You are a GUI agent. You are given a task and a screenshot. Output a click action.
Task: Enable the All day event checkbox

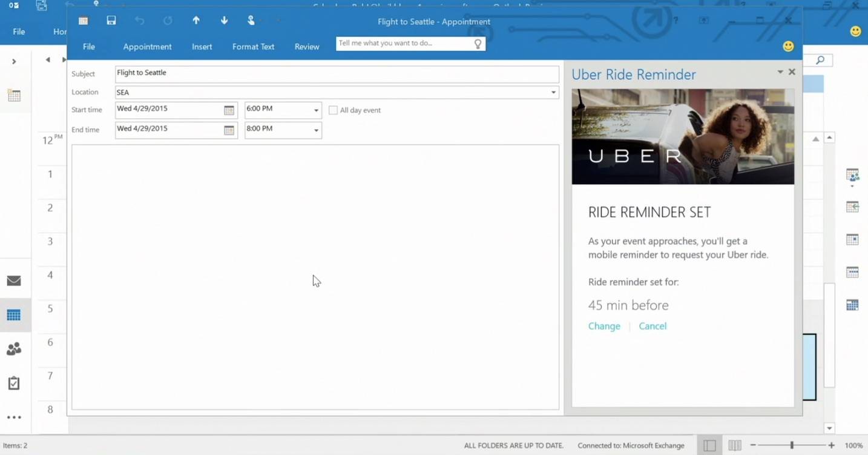(333, 110)
